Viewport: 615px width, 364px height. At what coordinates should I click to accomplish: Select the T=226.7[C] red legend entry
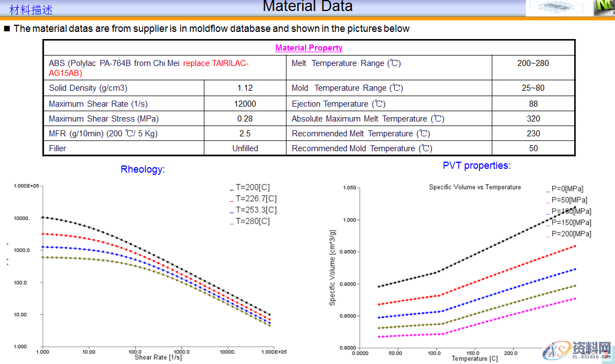click(x=255, y=198)
